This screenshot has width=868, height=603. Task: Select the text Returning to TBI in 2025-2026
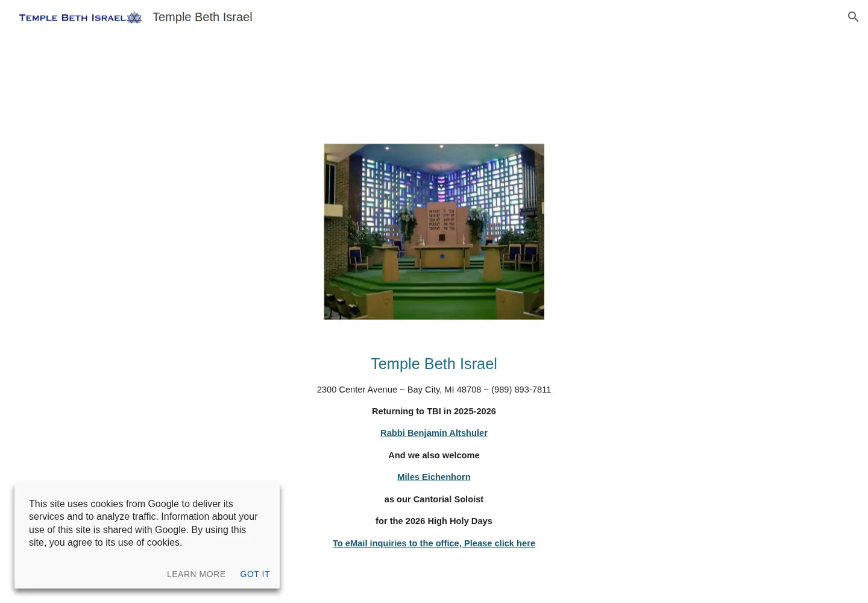434,411
